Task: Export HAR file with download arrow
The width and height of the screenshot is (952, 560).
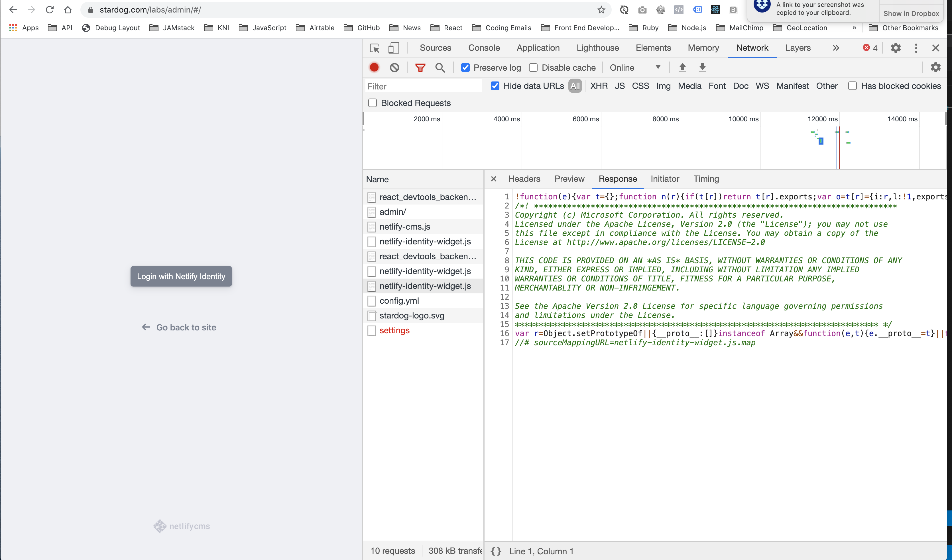Action: (x=702, y=67)
